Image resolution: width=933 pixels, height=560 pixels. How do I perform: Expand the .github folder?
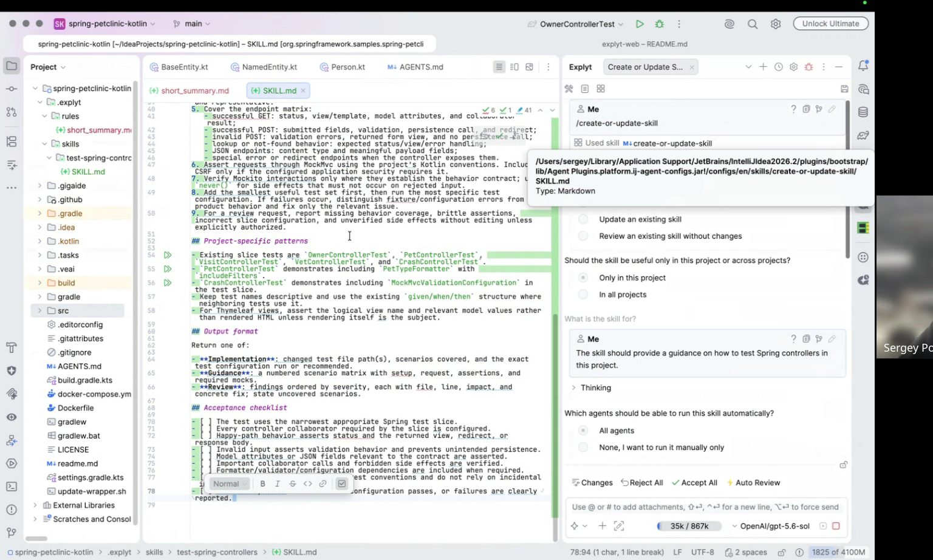[39, 199]
